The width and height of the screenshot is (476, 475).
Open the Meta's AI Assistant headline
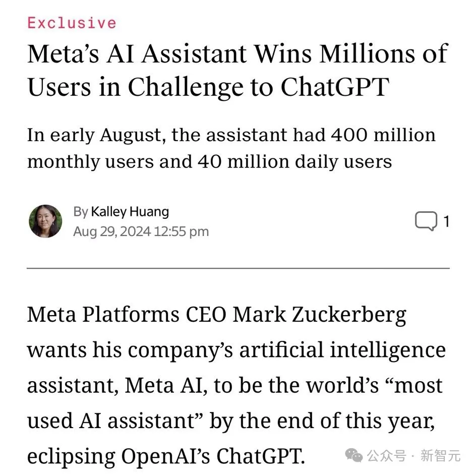237,70
